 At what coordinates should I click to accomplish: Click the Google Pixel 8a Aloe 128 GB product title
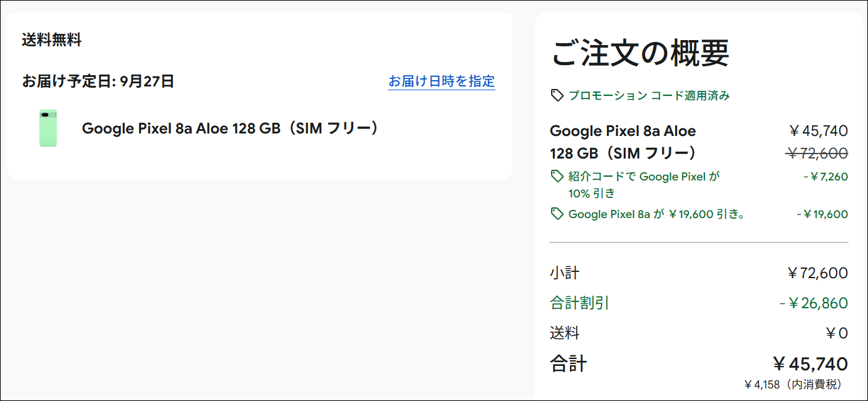pos(231,128)
